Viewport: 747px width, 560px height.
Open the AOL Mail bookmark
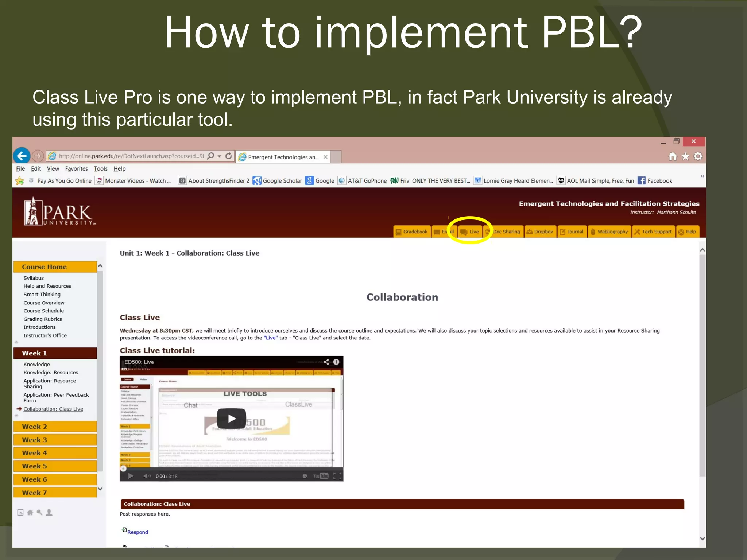(x=596, y=181)
